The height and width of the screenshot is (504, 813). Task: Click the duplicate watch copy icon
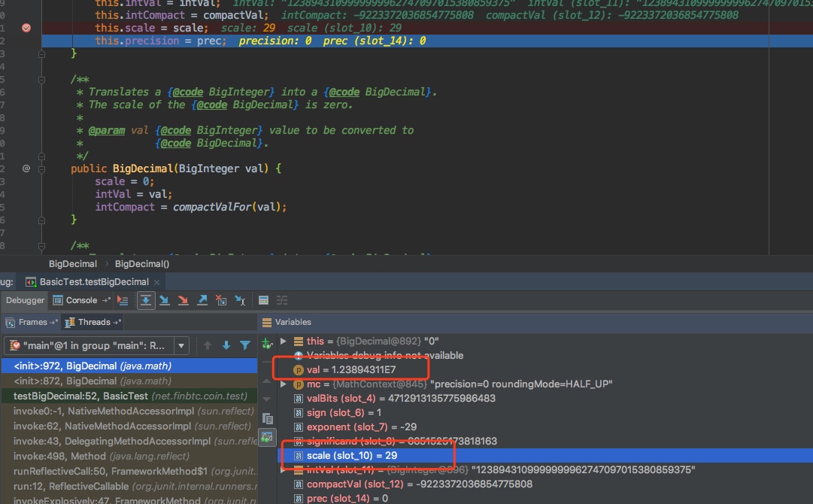pyautogui.click(x=267, y=418)
